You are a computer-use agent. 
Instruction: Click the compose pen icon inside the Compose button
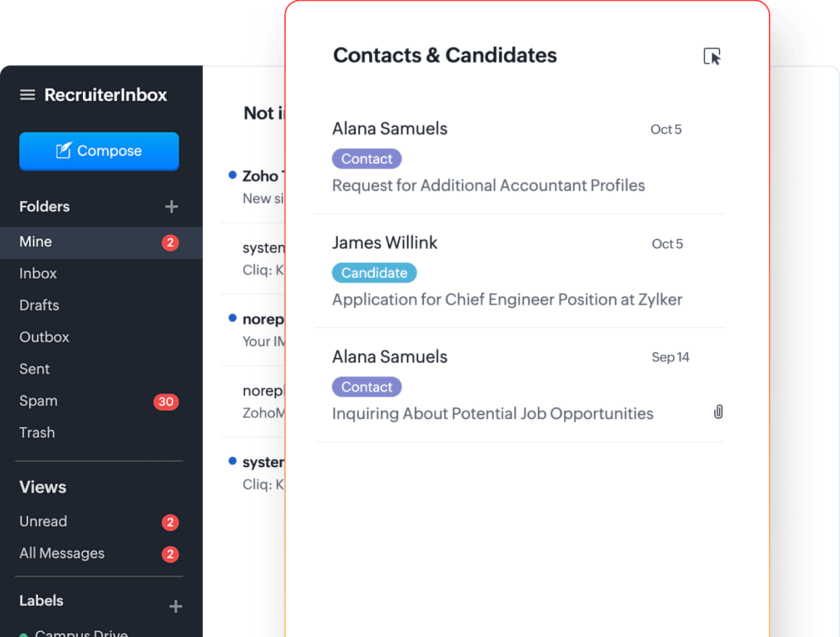tap(63, 151)
